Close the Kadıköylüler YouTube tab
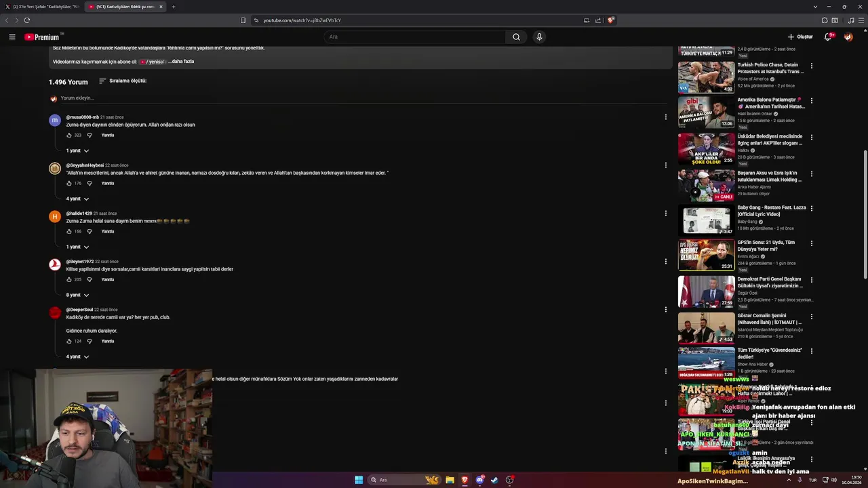Viewport: 868px width, 488px height. click(161, 7)
